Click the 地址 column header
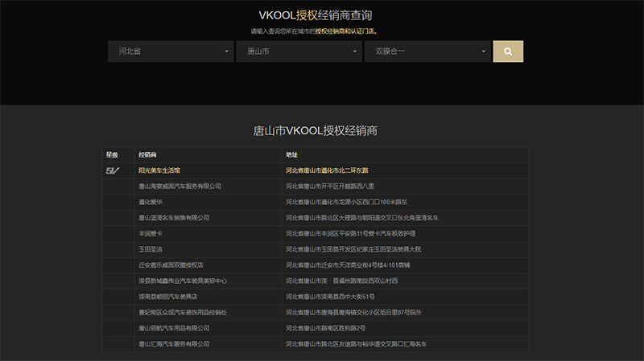 pyautogui.click(x=291, y=154)
